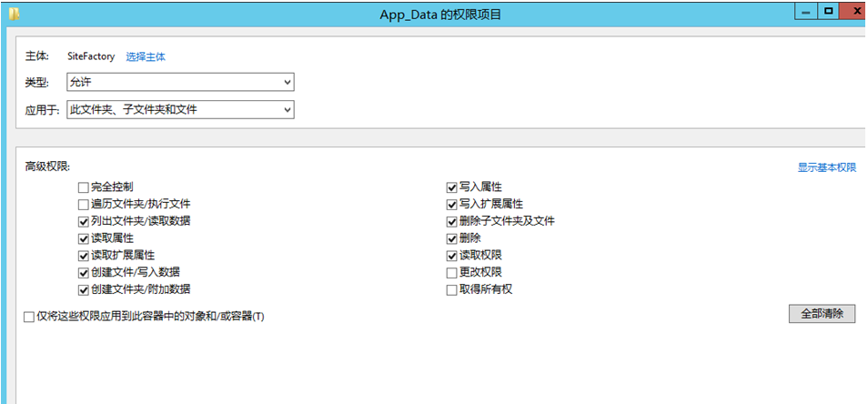Uncheck 读取扩展属性 permission

pos(84,256)
